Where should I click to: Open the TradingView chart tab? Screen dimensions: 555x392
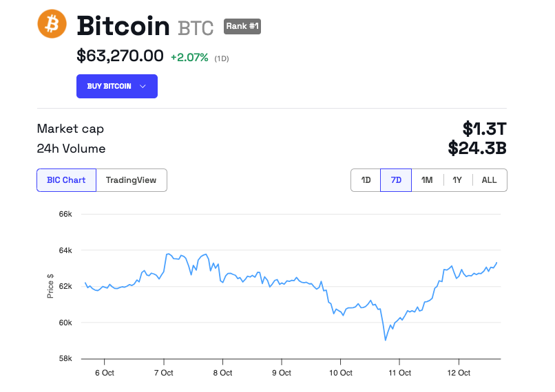coord(131,180)
